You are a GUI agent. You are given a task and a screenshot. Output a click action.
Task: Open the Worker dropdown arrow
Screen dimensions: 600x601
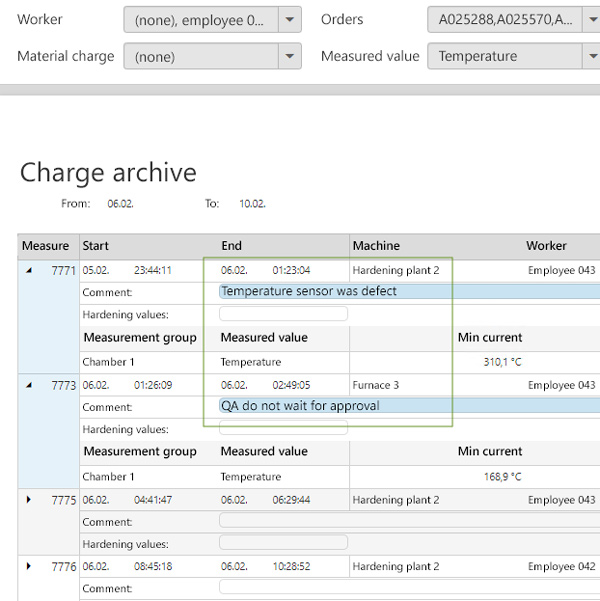pos(289,19)
